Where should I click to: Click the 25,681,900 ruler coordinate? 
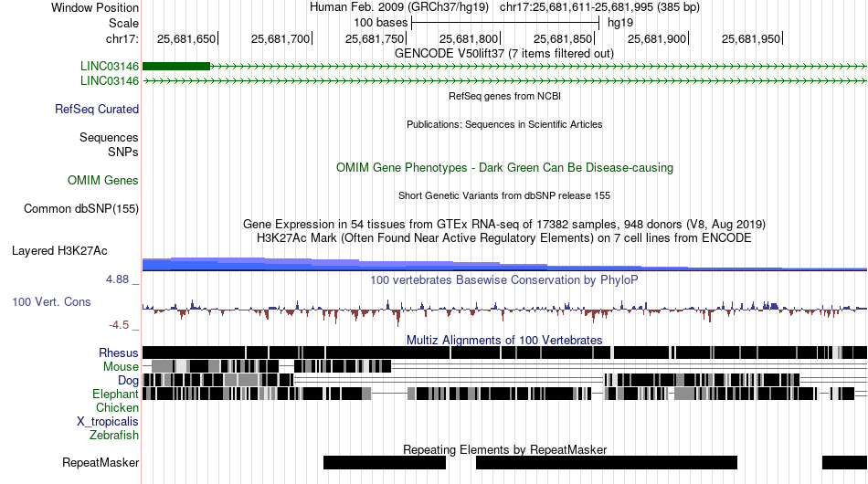tap(657, 38)
